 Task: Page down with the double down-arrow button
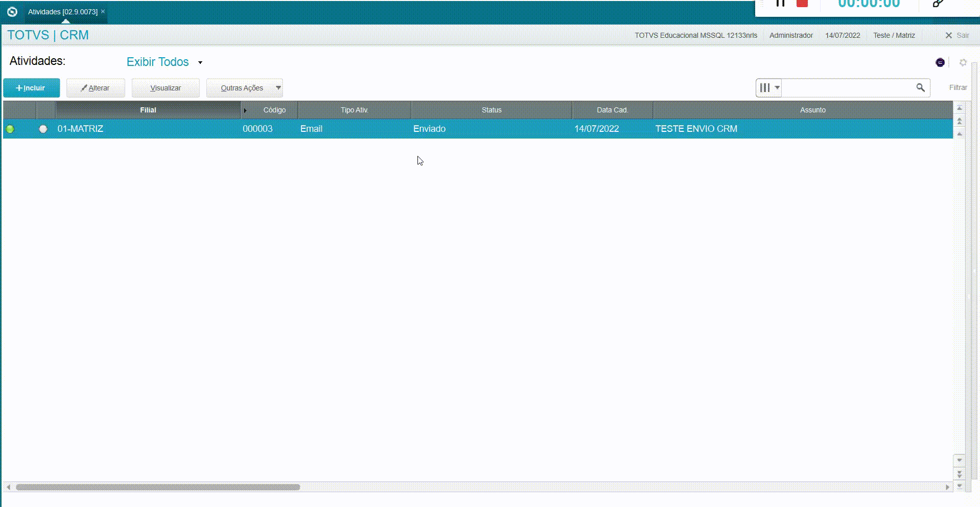pyautogui.click(x=960, y=474)
